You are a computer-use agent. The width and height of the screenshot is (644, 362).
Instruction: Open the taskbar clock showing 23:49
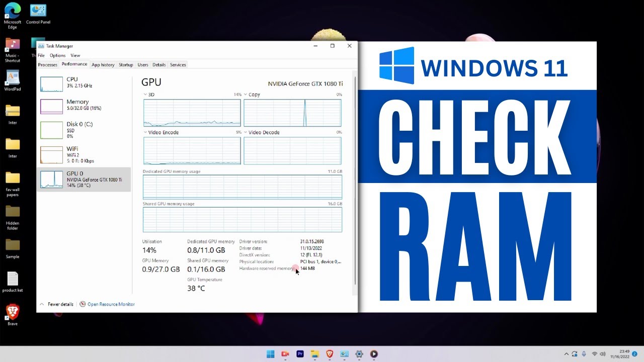[x=619, y=354]
